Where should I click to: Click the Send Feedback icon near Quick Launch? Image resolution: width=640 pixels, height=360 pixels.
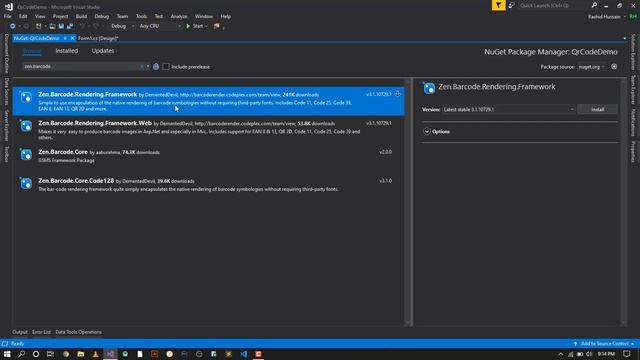click(x=511, y=5)
